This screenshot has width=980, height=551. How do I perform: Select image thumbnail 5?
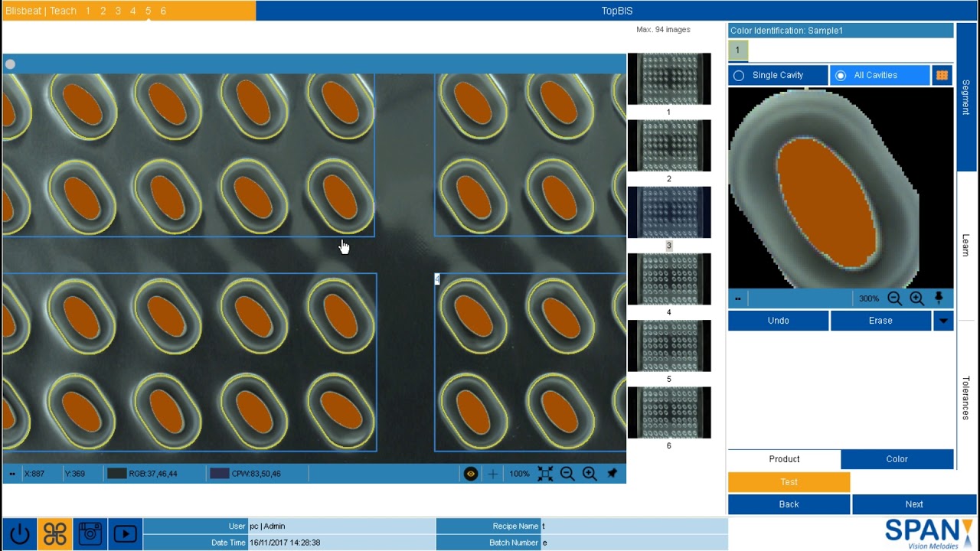tap(669, 346)
